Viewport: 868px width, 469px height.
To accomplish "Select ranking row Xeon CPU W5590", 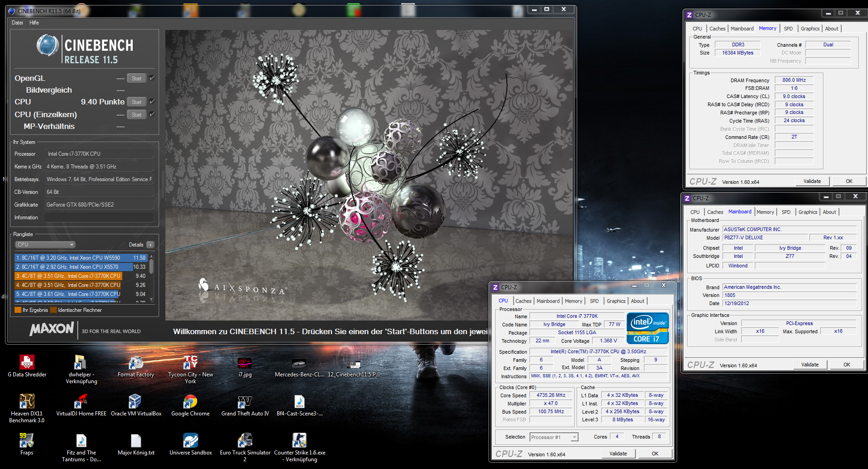I will click(81, 258).
